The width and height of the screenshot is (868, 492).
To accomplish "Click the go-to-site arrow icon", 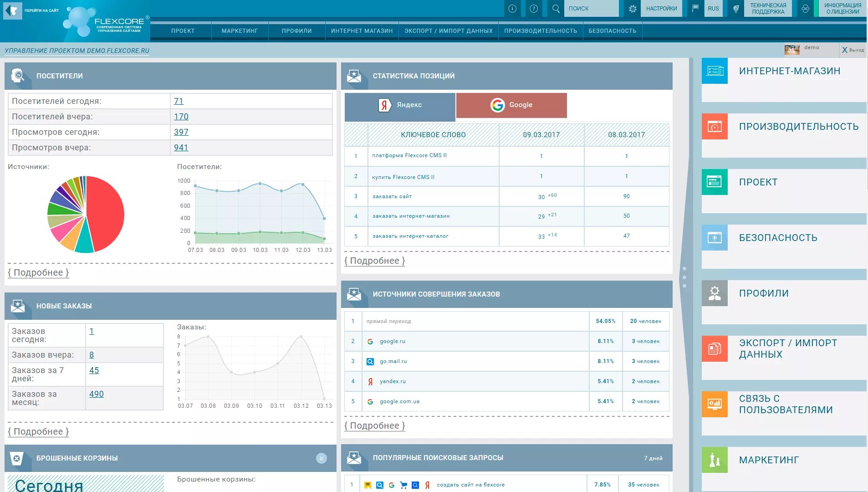I will [x=13, y=10].
